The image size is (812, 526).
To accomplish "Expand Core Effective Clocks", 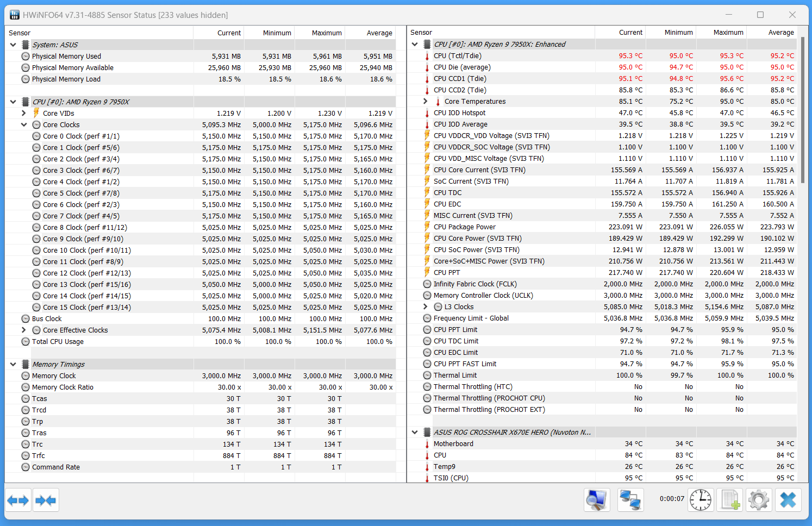I will [x=24, y=330].
